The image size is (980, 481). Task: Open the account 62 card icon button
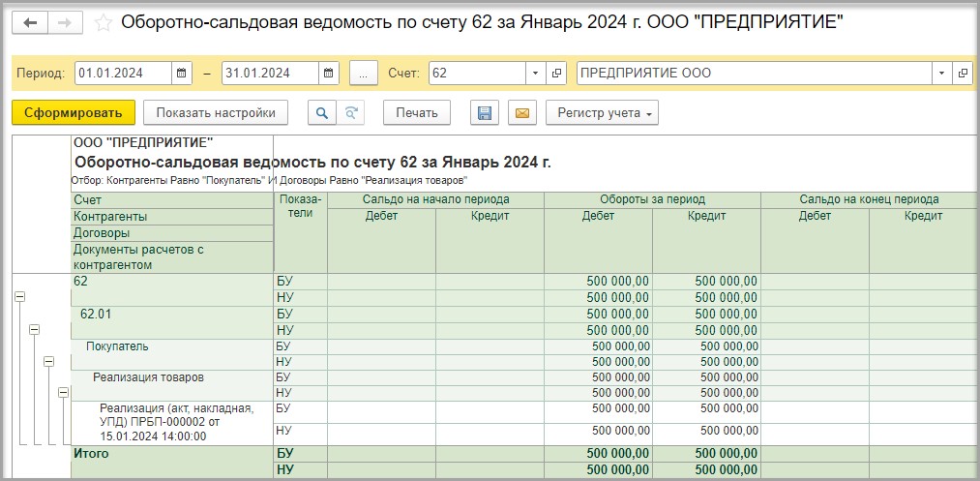click(x=556, y=74)
